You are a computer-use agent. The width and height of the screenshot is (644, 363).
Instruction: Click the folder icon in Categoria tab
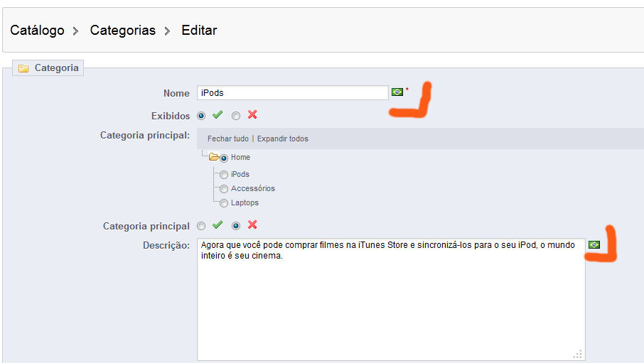point(23,68)
